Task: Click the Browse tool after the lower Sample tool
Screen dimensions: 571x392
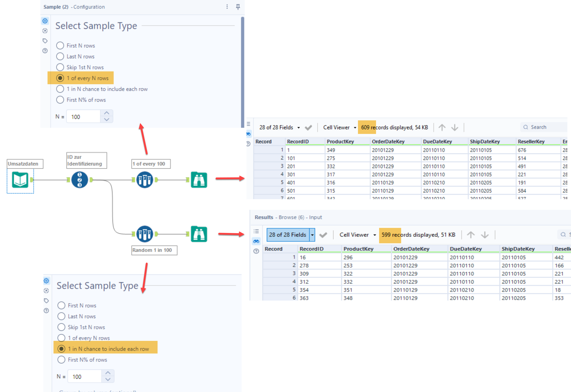Action: coord(199,234)
